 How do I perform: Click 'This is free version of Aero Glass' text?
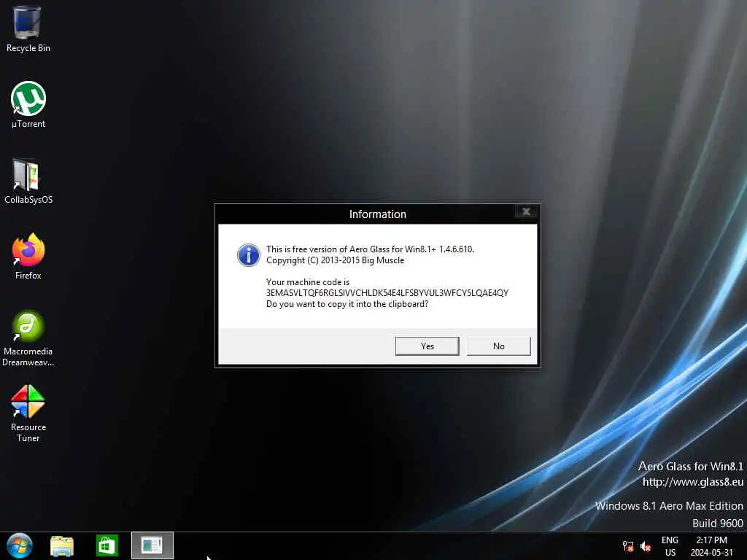(370, 249)
